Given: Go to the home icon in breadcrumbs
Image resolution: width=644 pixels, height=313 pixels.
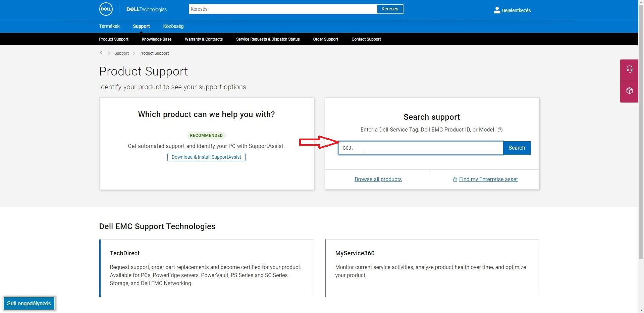Looking at the screenshot, I should (x=102, y=53).
